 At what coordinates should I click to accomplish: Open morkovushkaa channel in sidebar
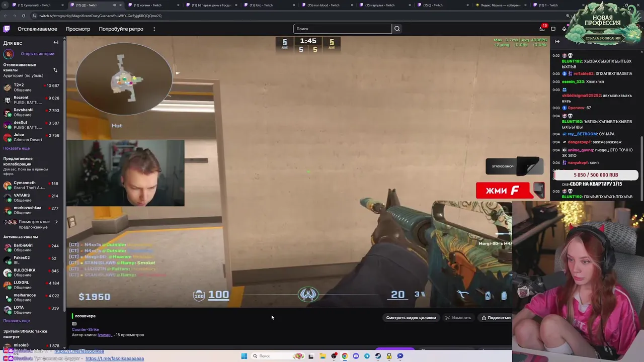[x=32, y=210]
